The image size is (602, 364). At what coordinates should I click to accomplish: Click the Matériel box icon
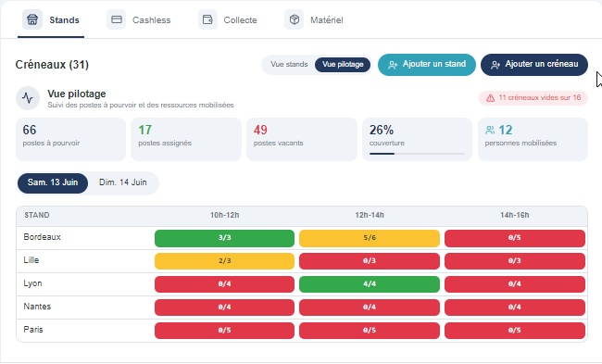(295, 19)
